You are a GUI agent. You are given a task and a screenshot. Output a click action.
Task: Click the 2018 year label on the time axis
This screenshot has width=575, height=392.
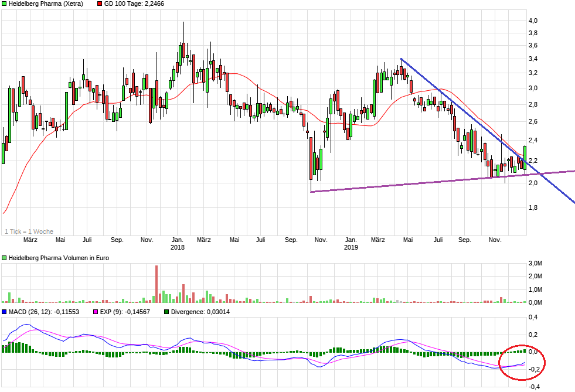pos(177,247)
